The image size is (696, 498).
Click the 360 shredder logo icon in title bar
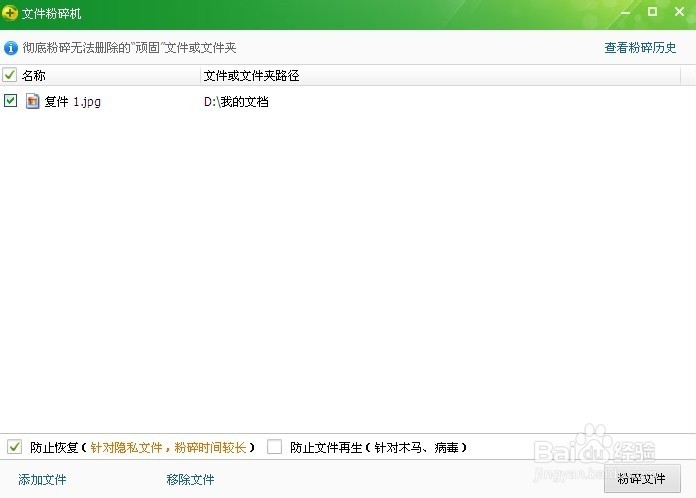(x=9, y=13)
